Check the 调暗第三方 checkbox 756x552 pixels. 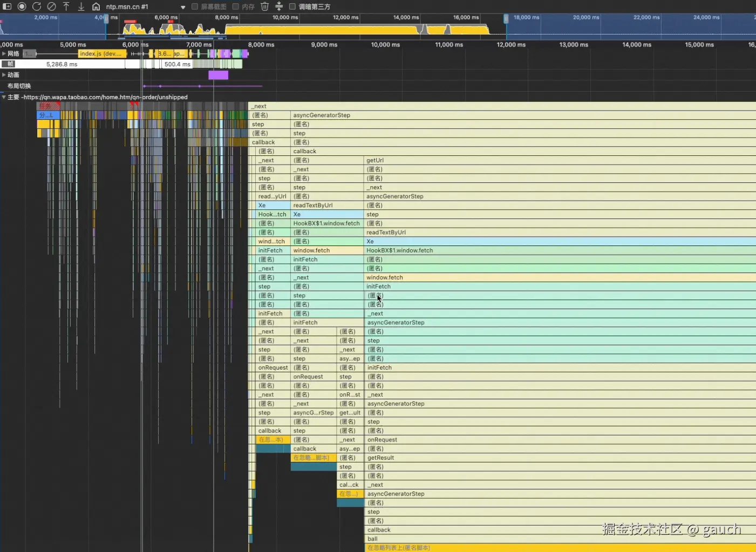292,6
